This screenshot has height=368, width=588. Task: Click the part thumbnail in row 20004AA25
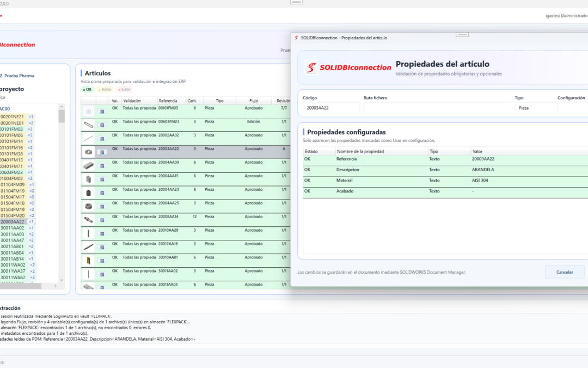click(x=89, y=206)
